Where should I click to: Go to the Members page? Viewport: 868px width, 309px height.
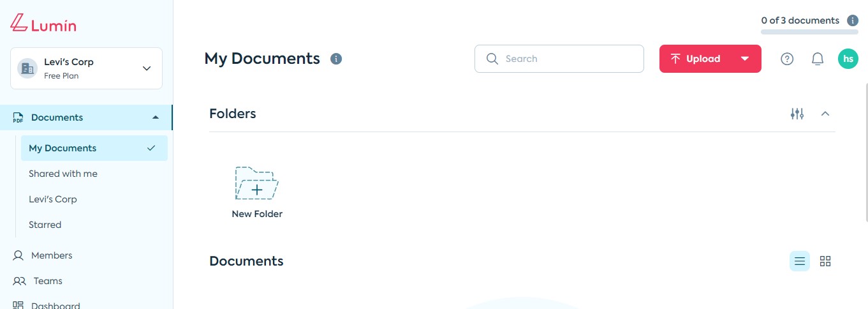click(x=52, y=255)
